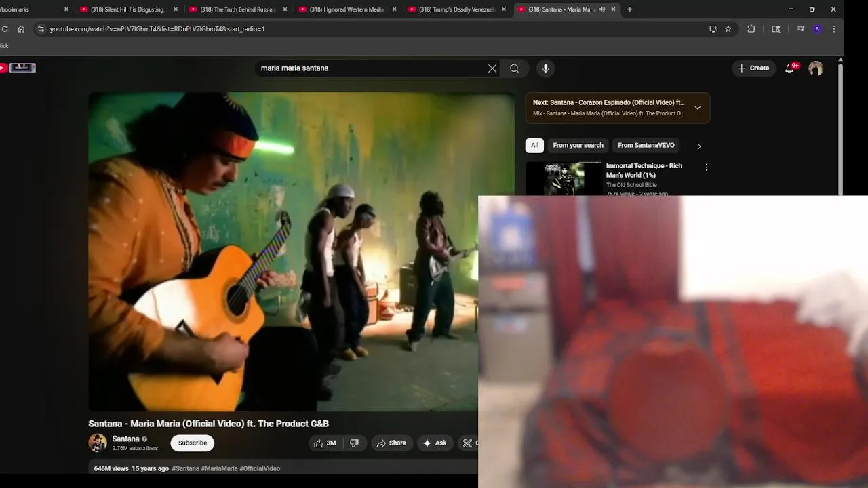Select the From SantanaVEVO chip

[646, 145]
